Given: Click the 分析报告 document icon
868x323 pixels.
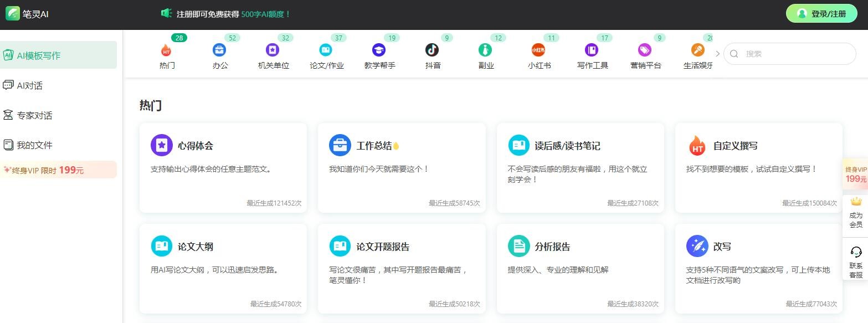Looking at the screenshot, I should tap(519, 246).
